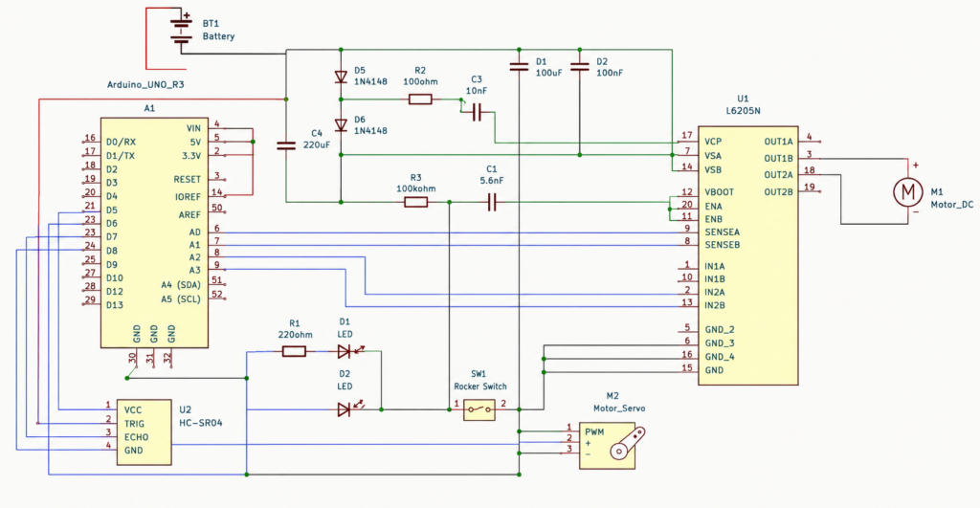Click the OUT2A pin label
Image resolution: width=980 pixels, height=508 pixels.
(x=778, y=175)
